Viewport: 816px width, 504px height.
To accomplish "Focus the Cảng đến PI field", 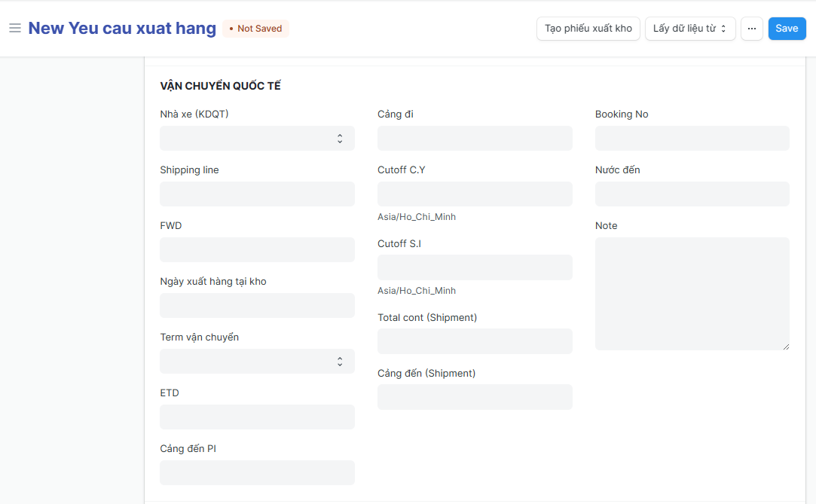I will pos(257,473).
